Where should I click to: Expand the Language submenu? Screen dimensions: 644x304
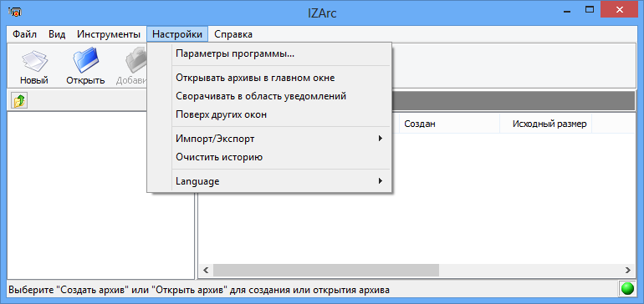[268, 181]
